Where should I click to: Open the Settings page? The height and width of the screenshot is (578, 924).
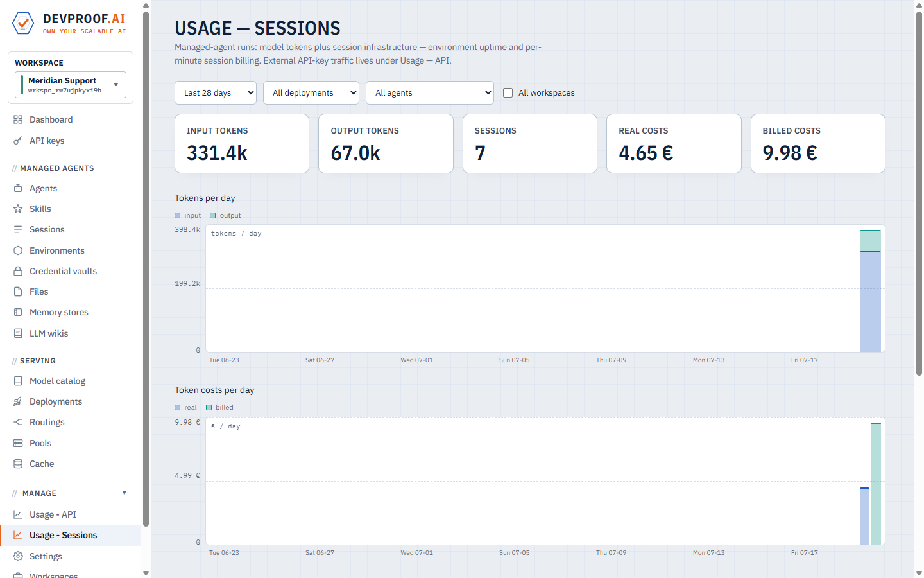(71, 556)
